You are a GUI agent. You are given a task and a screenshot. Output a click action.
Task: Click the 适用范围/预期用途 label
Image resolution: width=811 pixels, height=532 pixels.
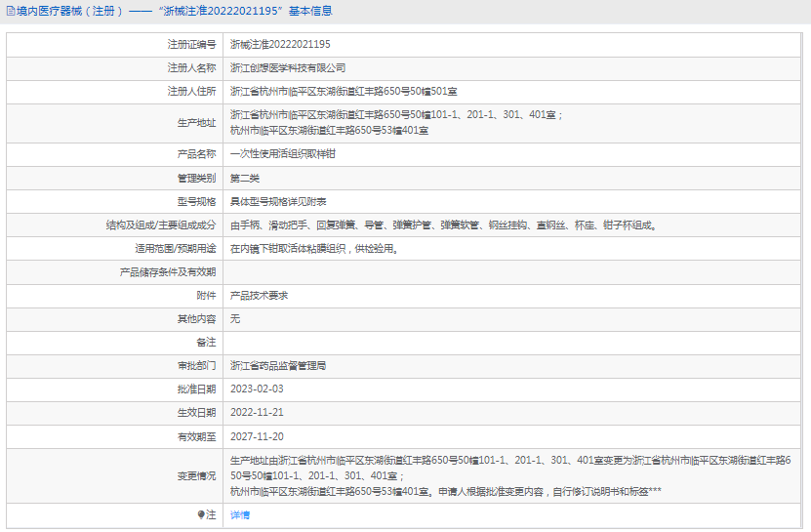pyautogui.click(x=176, y=249)
